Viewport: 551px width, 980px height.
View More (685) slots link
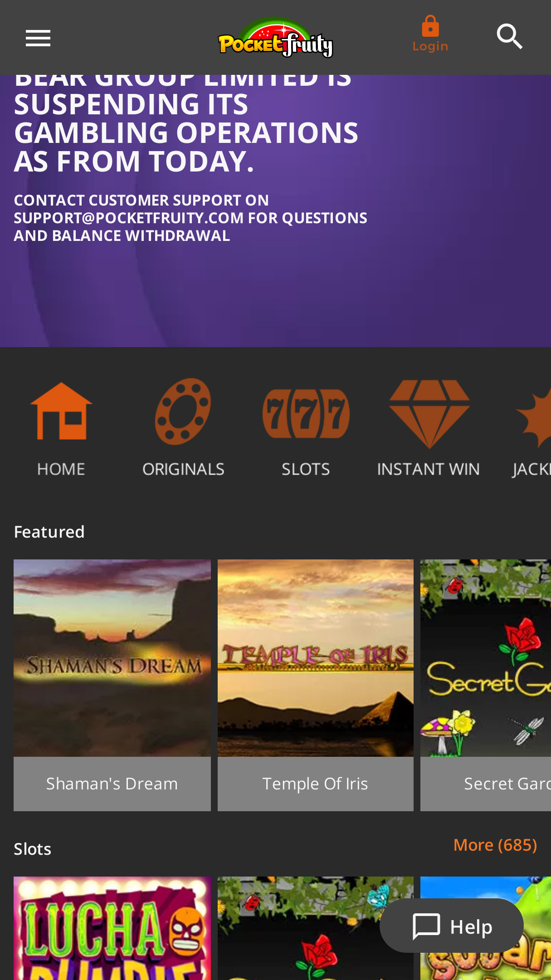(x=495, y=845)
